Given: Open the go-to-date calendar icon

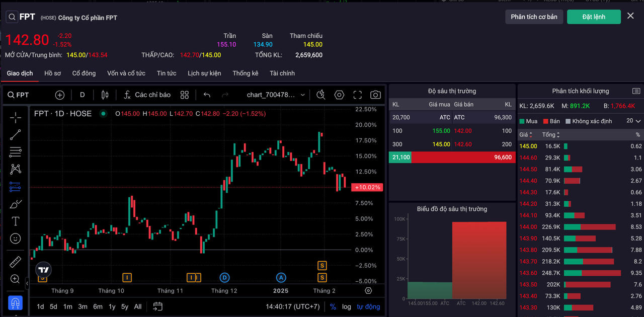Looking at the screenshot, I should tap(157, 306).
